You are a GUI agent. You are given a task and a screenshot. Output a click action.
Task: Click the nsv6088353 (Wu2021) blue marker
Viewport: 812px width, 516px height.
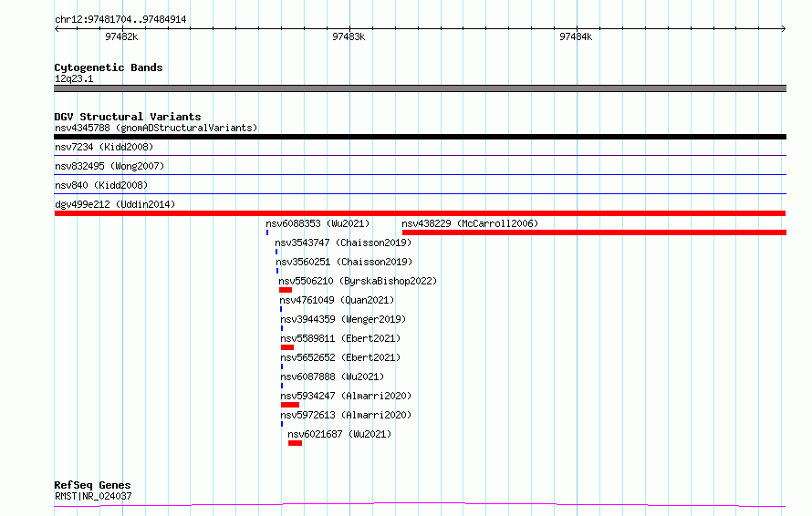pos(267,232)
